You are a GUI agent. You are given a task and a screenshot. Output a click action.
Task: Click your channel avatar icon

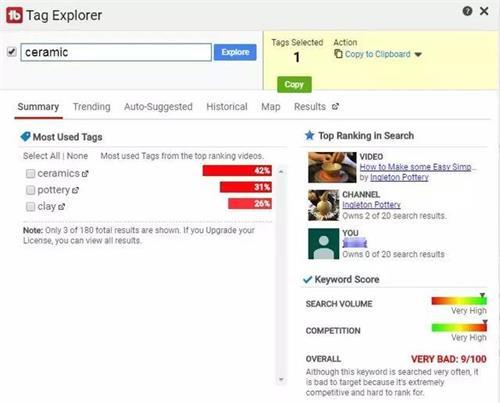click(x=324, y=244)
